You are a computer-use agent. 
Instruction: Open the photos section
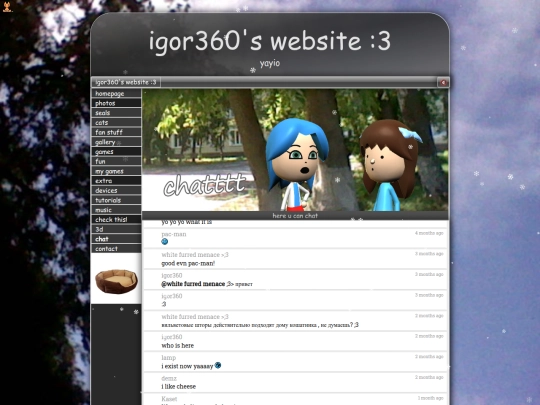point(116,103)
